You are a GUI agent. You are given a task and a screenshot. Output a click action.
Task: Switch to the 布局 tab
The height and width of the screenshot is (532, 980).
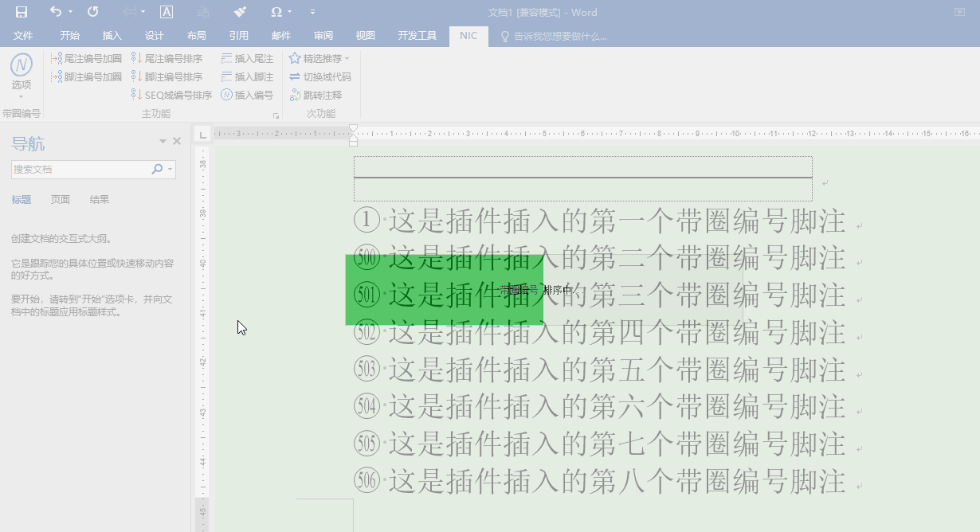click(197, 36)
